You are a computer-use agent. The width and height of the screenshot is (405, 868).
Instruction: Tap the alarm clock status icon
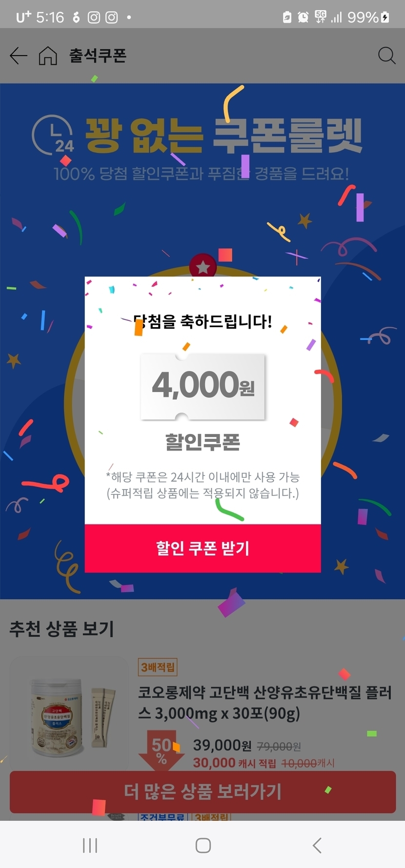pos(303,18)
